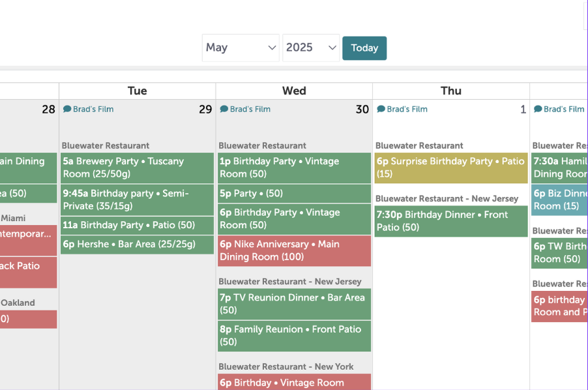
Task: Open the 11a Birthday Party Patio event
Action: click(137, 225)
